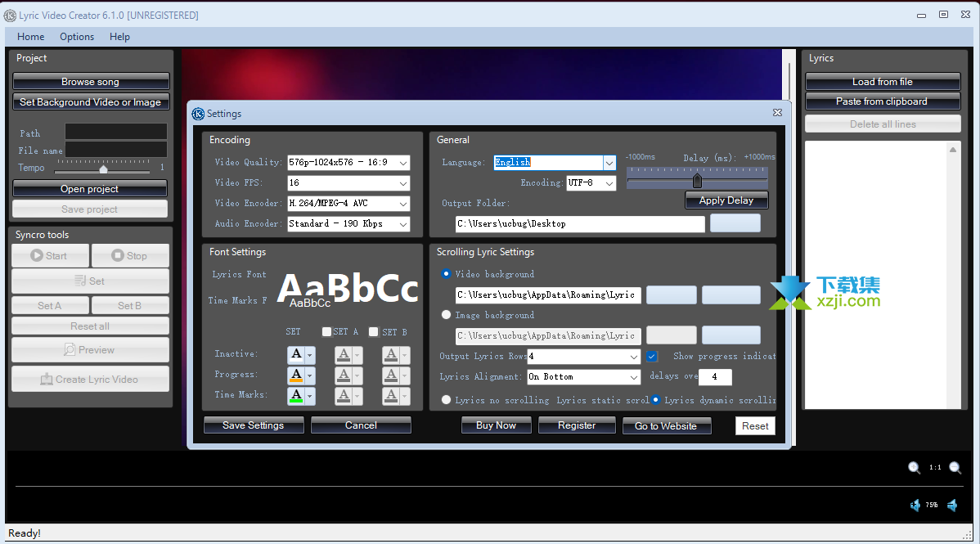This screenshot has width=980, height=544.
Task: Click the Lyrics list scrollbar up arrow
Action: (952, 150)
